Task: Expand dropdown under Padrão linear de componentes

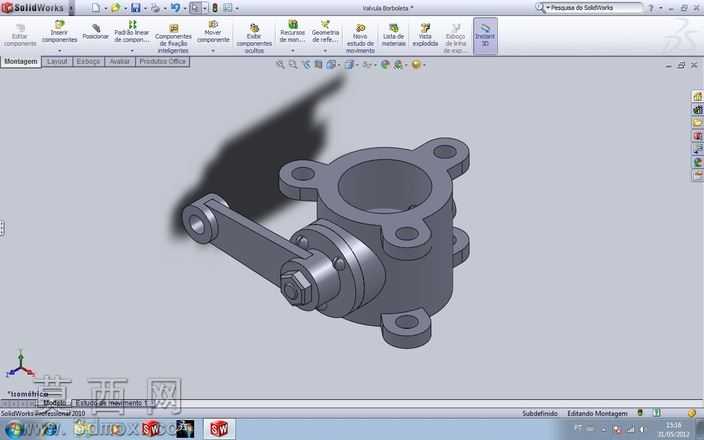Action: tap(132, 51)
